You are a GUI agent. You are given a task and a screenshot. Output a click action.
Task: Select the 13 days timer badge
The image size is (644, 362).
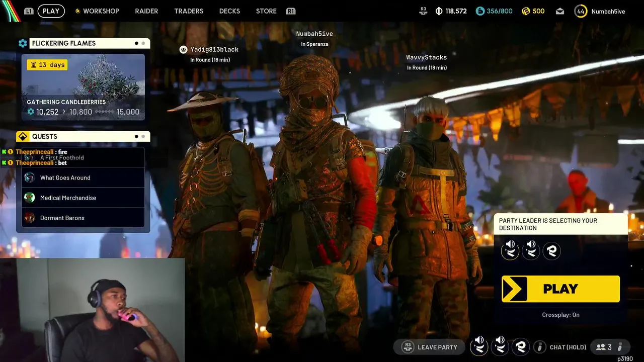(x=47, y=65)
